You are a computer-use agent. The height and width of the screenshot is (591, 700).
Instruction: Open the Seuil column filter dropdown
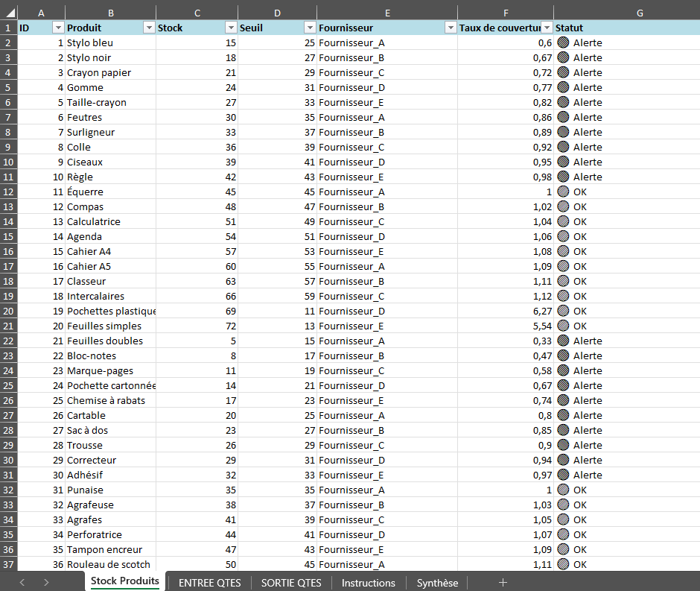click(310, 28)
